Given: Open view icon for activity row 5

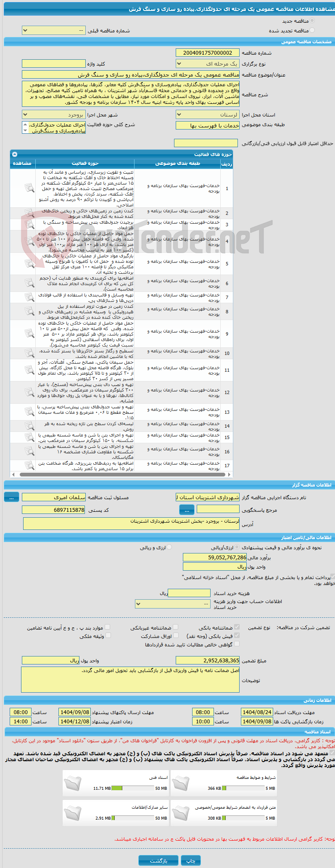Looking at the screenshot, I should [29, 264].
